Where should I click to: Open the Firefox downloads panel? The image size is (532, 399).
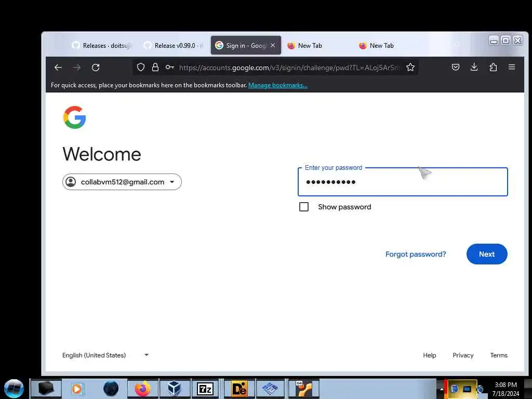click(x=474, y=67)
